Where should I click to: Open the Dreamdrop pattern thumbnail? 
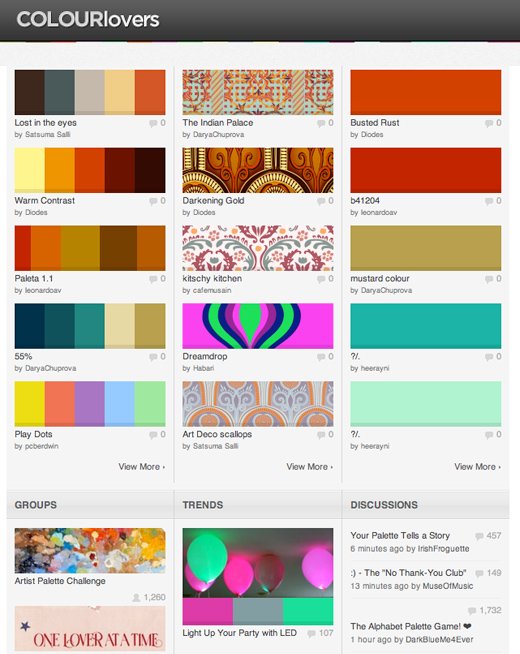point(258,326)
